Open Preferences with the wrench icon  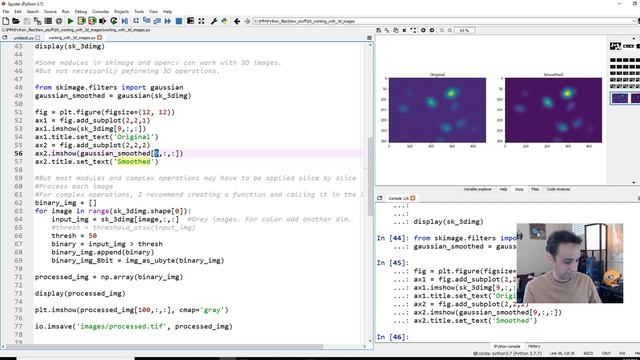tap(214, 21)
